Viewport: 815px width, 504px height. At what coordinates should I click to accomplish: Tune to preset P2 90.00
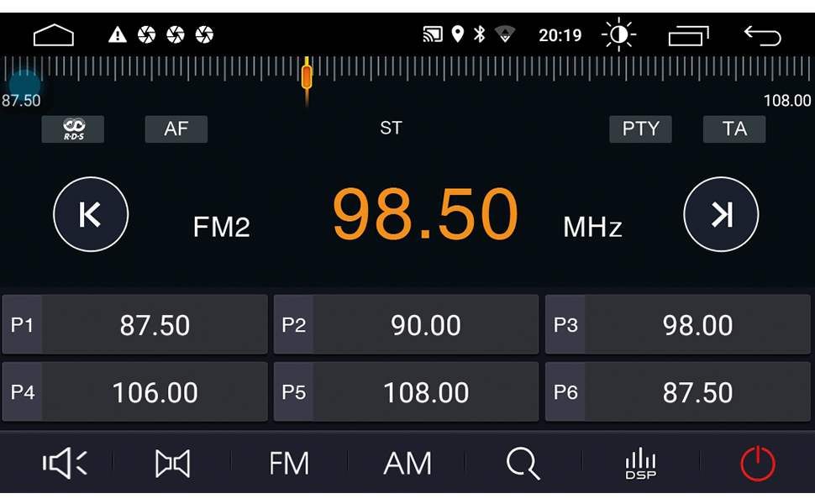click(406, 325)
